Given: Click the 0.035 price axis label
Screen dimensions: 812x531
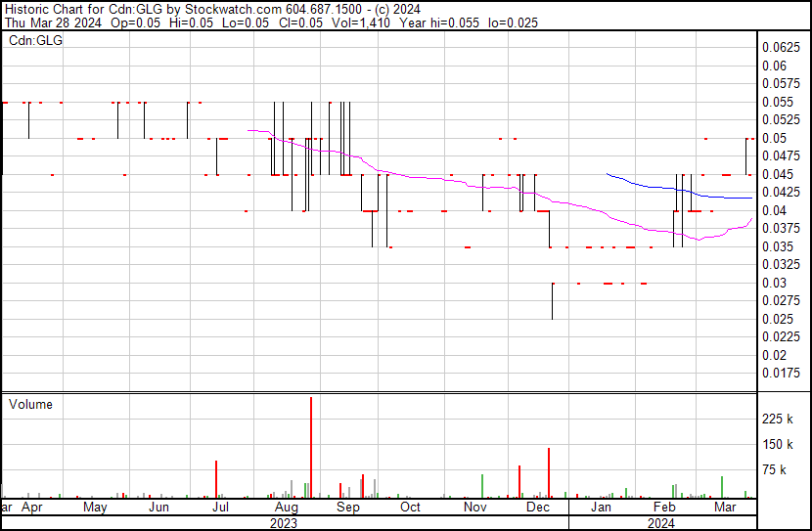Looking at the screenshot, I should coord(778,246).
